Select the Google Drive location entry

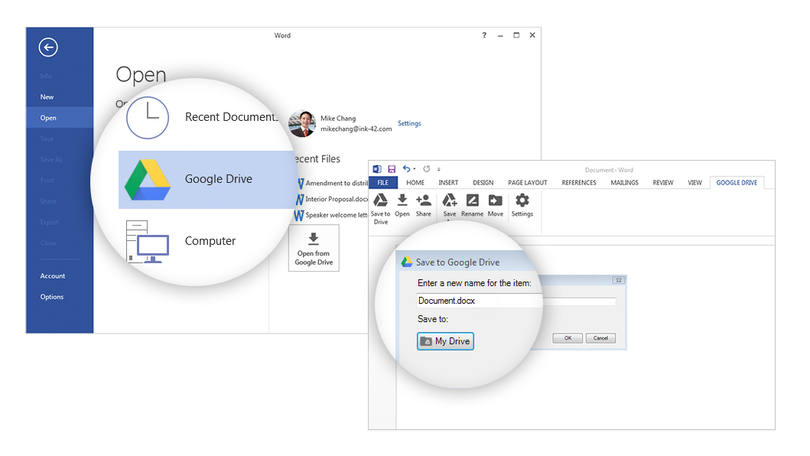click(207, 180)
